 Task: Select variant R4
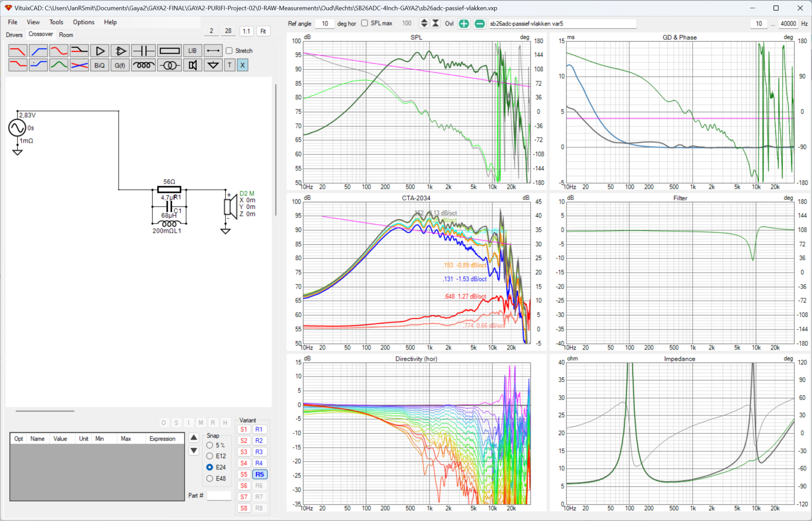point(259,463)
